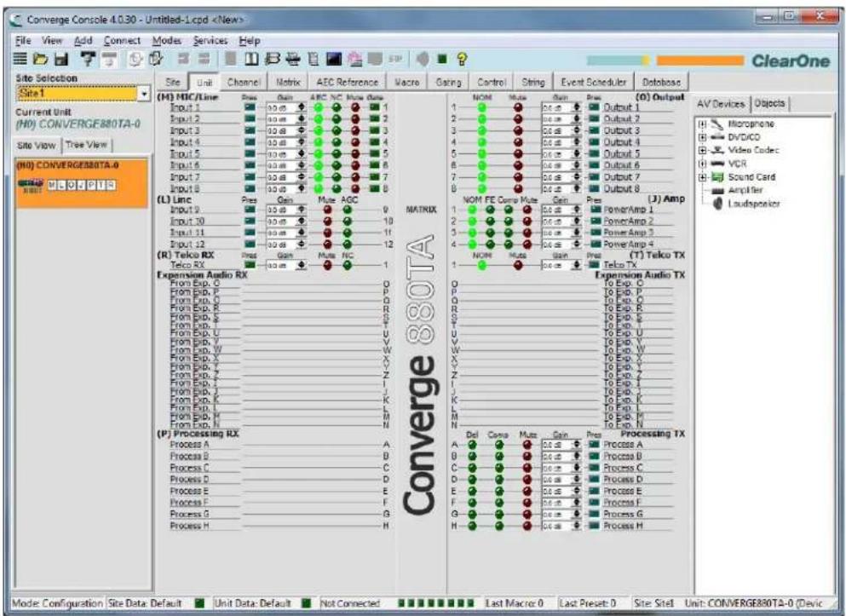Expand the Video Codec tree node
This screenshot has height=616, width=846.
coord(703,151)
